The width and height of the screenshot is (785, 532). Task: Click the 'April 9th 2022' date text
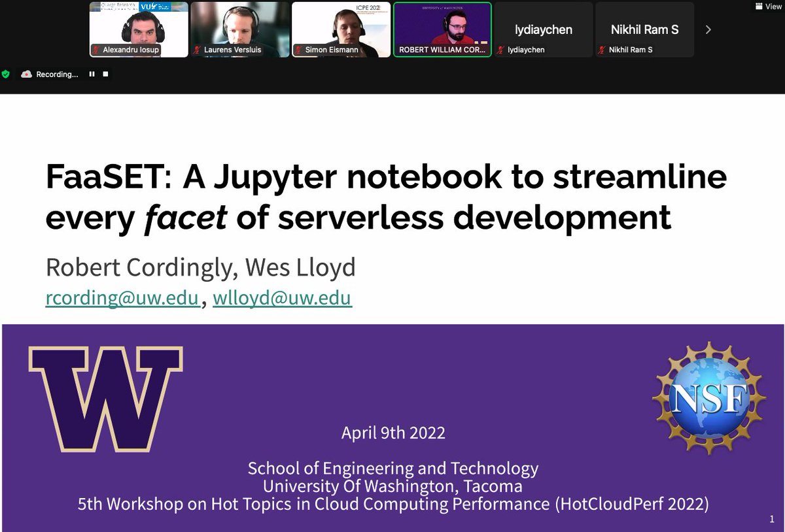(393, 433)
